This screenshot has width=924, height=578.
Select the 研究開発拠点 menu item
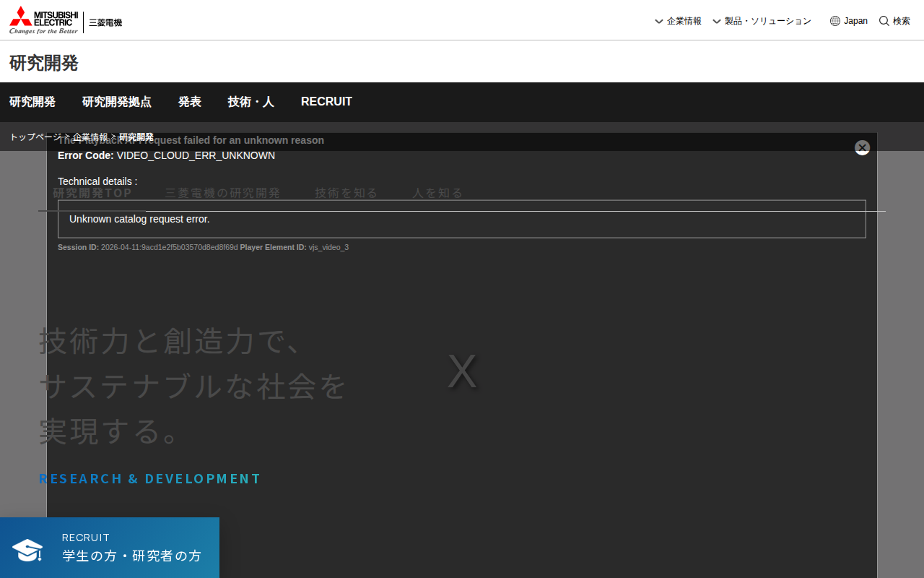pyautogui.click(x=117, y=102)
